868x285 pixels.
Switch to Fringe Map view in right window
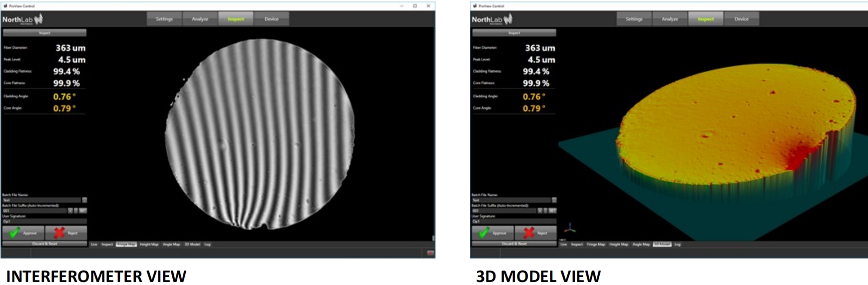pos(595,244)
